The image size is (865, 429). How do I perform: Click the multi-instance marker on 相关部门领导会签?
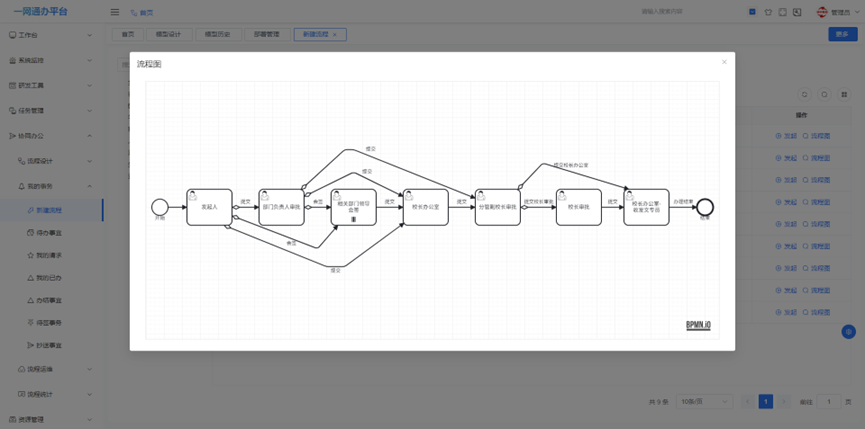click(x=354, y=220)
